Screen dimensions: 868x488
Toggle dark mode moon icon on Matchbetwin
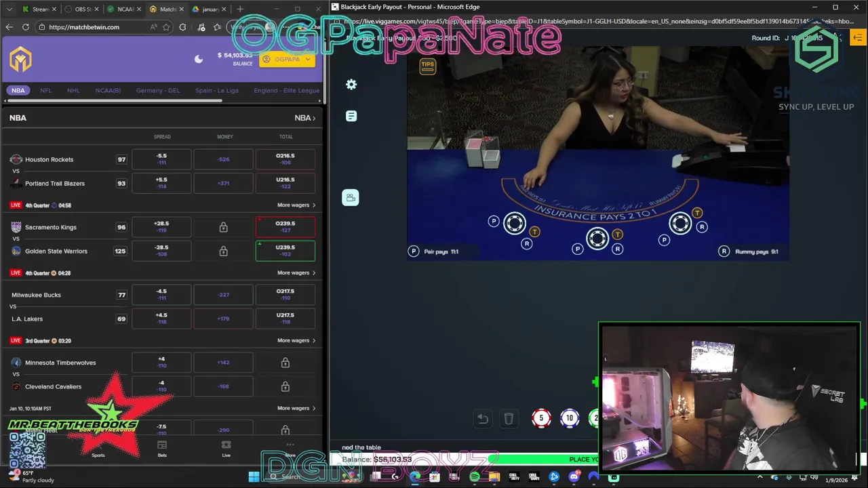coord(199,59)
